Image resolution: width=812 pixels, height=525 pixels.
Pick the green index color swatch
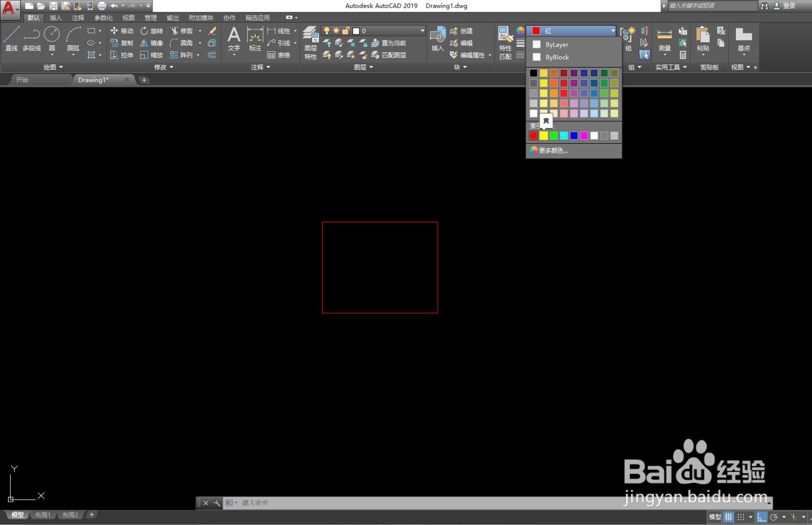pos(554,136)
